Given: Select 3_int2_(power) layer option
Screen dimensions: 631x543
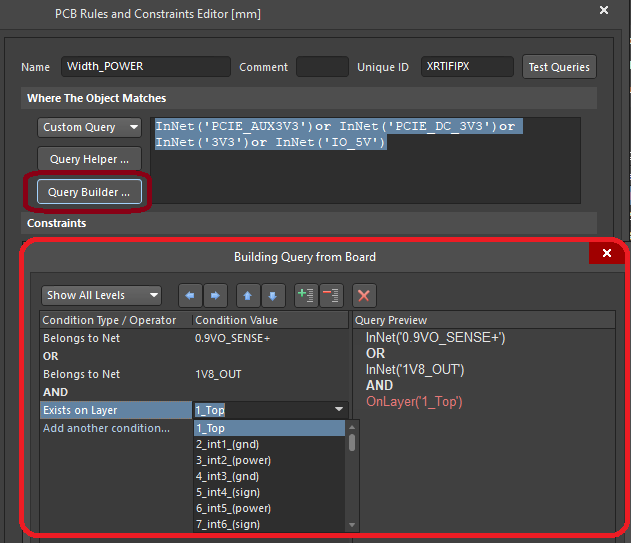Looking at the screenshot, I should [269, 460].
